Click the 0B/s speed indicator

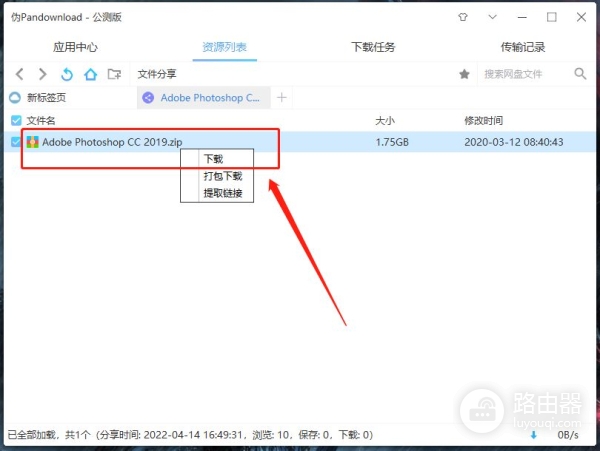pyautogui.click(x=568, y=435)
